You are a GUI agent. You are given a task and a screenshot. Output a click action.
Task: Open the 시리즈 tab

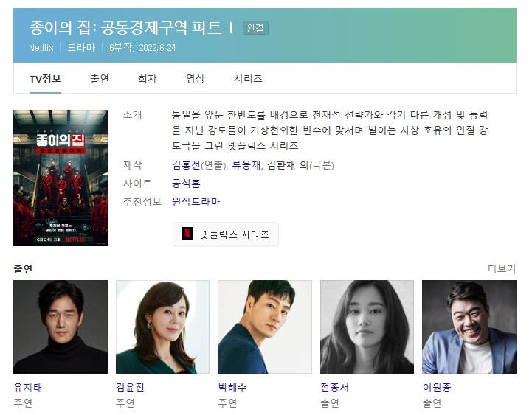pos(248,79)
